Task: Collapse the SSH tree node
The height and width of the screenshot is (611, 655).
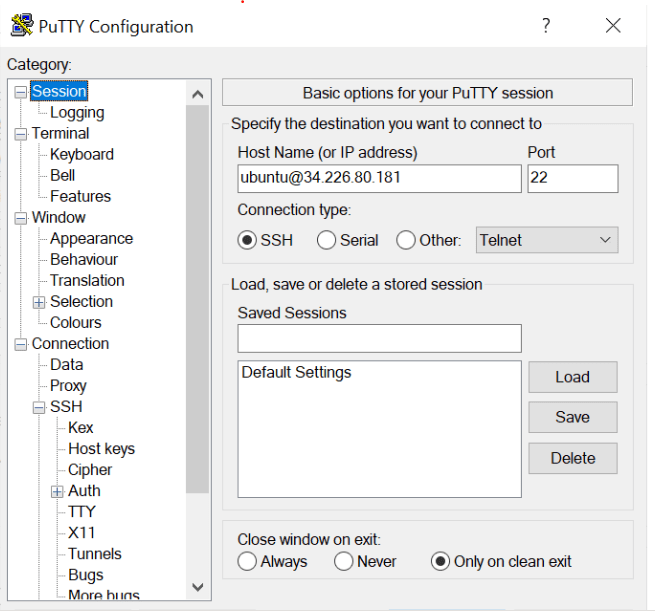Action: click(x=39, y=407)
